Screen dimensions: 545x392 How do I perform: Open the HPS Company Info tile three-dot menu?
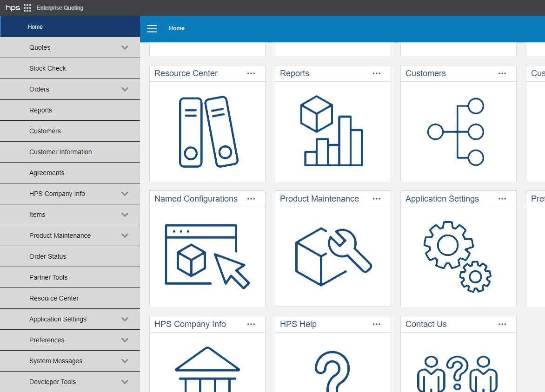coord(251,324)
